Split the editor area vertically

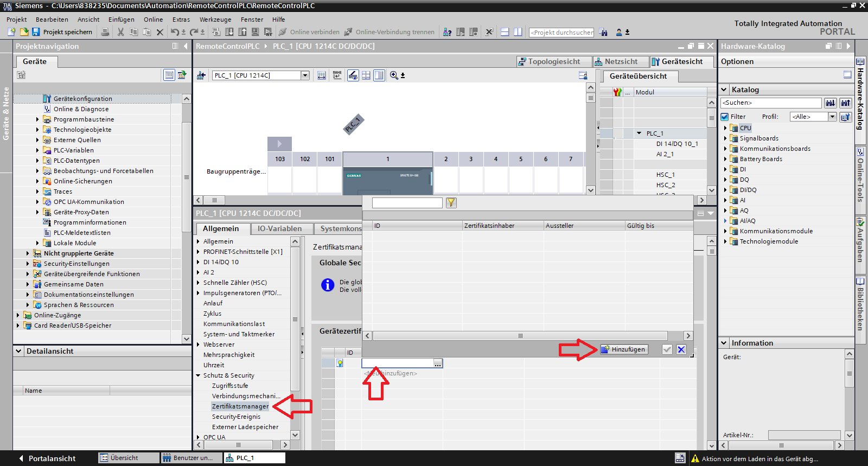518,32
